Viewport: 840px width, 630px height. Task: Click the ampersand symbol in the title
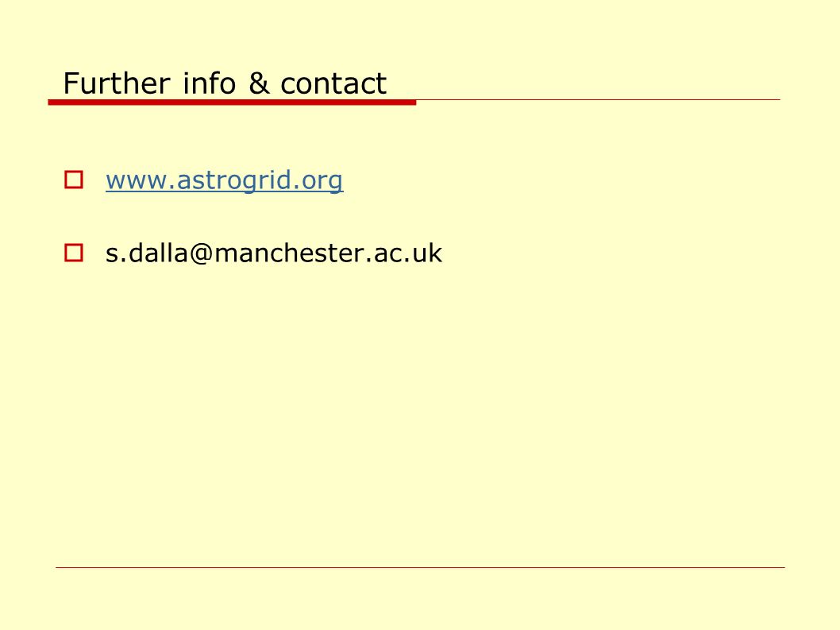pos(259,83)
